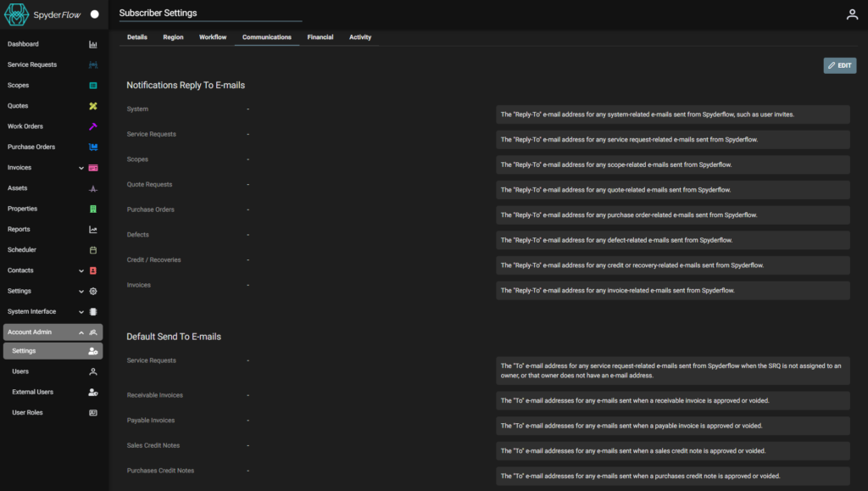The width and height of the screenshot is (868, 491).
Task: Go to the Activity tab
Action: click(360, 37)
